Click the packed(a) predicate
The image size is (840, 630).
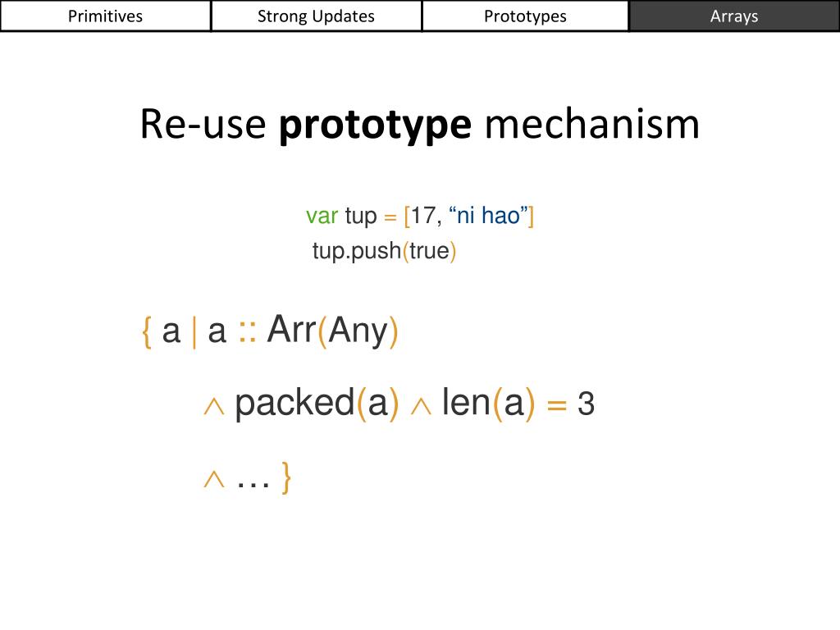point(317,403)
